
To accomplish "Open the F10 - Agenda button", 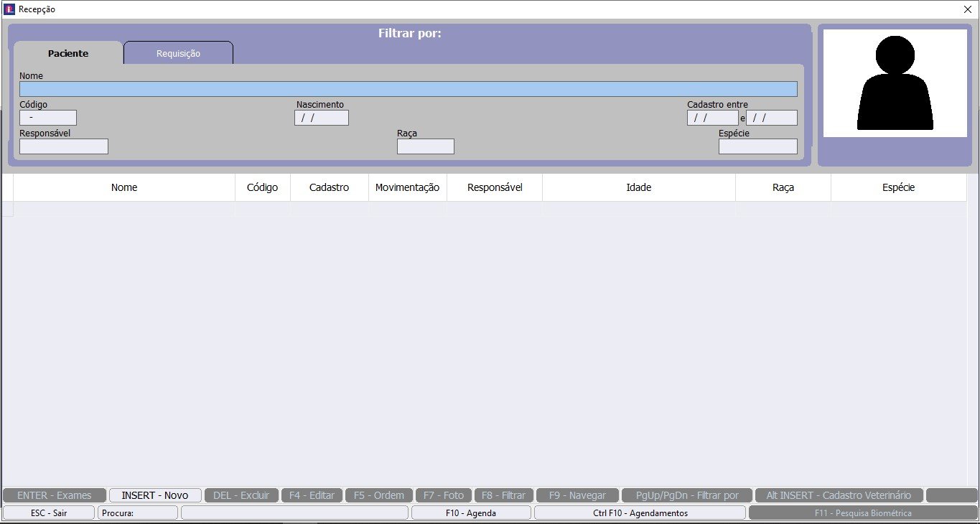I will pyautogui.click(x=471, y=513).
